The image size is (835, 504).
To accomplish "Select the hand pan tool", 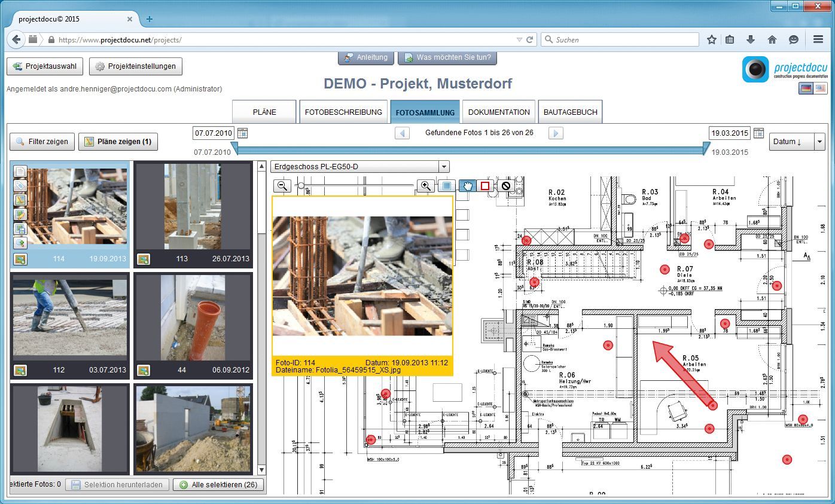I will tap(468, 186).
